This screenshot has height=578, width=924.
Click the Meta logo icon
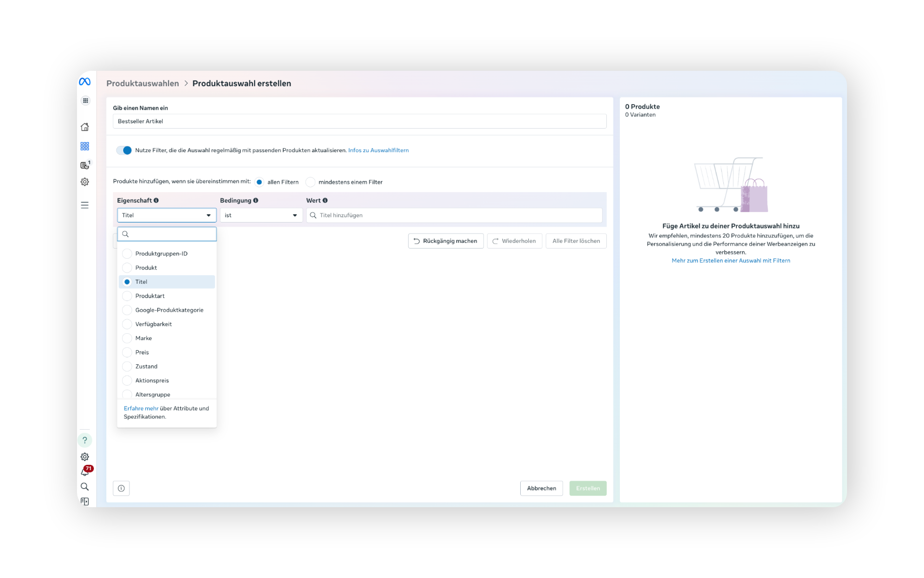pyautogui.click(x=85, y=82)
